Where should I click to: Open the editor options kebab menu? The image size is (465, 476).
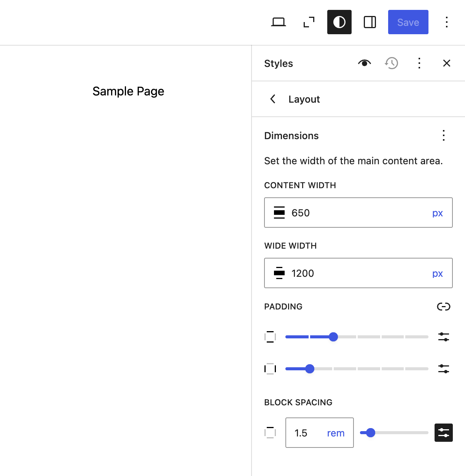coord(446,22)
